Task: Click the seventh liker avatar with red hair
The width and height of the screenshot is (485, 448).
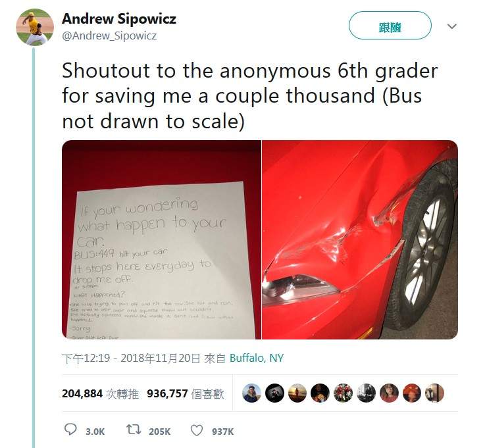Action: tap(389, 393)
